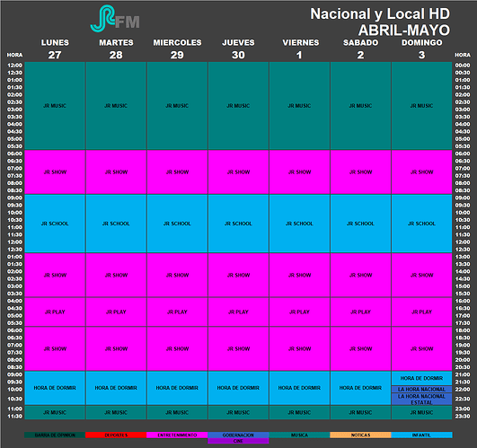Open the Miercoles JR PLAY block

tap(177, 312)
